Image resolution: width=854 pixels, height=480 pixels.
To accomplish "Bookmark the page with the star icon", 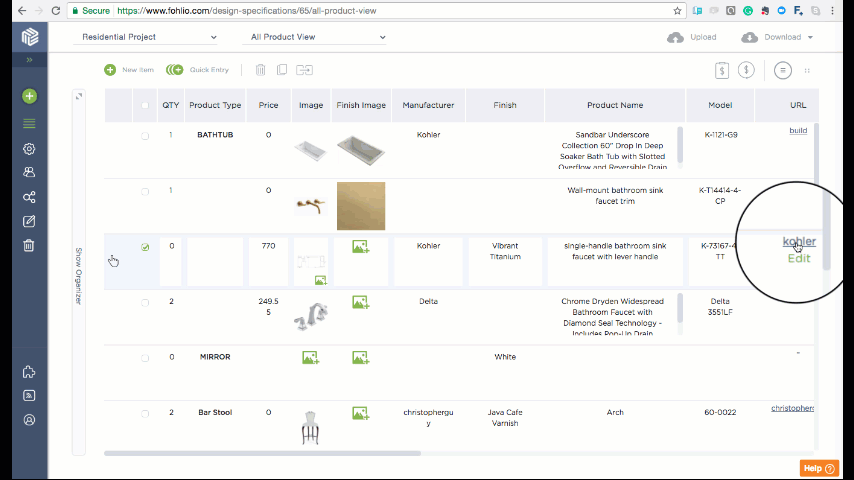I will click(x=677, y=10).
